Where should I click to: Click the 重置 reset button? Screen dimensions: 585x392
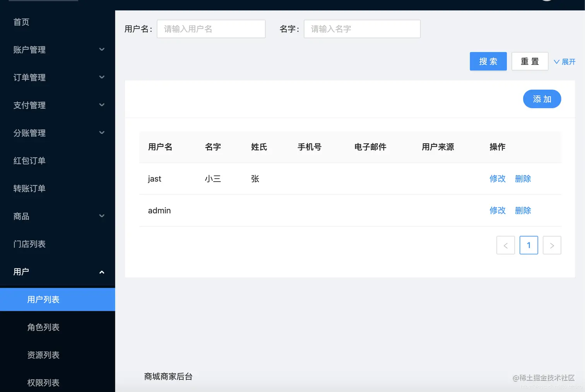point(530,61)
